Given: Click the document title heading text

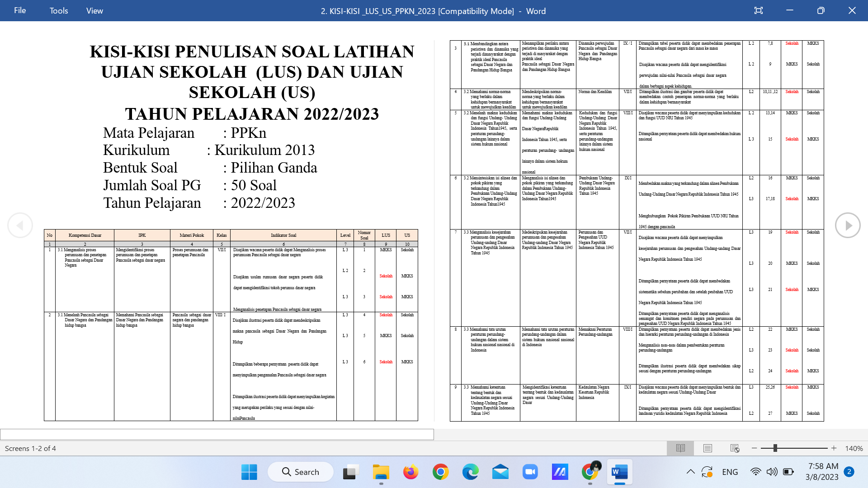Looking at the screenshot, I should tap(252, 83).
